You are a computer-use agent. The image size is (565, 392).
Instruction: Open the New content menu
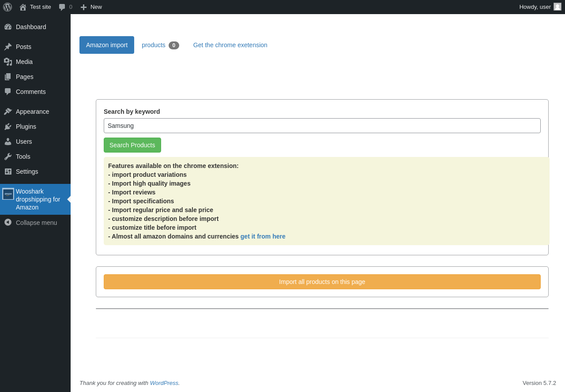pyautogui.click(x=91, y=7)
